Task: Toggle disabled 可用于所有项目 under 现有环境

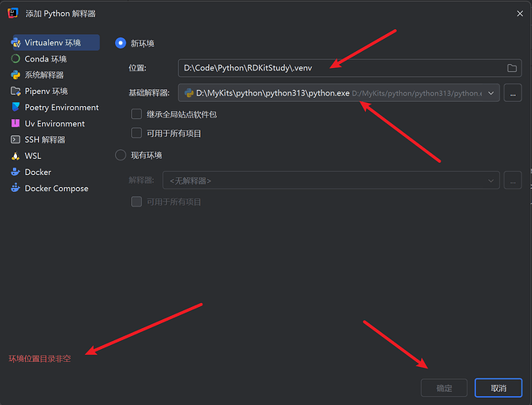Action: pyautogui.click(x=136, y=202)
